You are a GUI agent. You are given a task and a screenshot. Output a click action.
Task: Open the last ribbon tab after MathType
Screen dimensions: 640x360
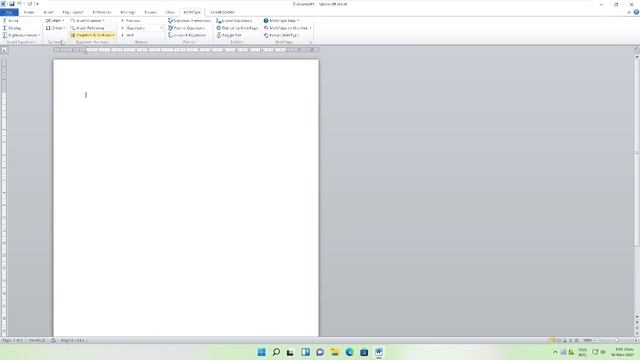click(x=222, y=12)
